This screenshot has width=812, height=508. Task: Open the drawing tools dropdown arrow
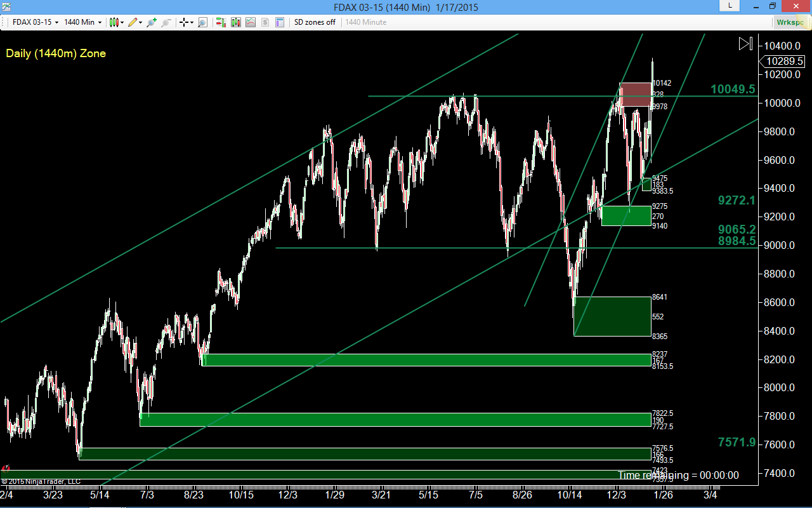tap(140, 22)
